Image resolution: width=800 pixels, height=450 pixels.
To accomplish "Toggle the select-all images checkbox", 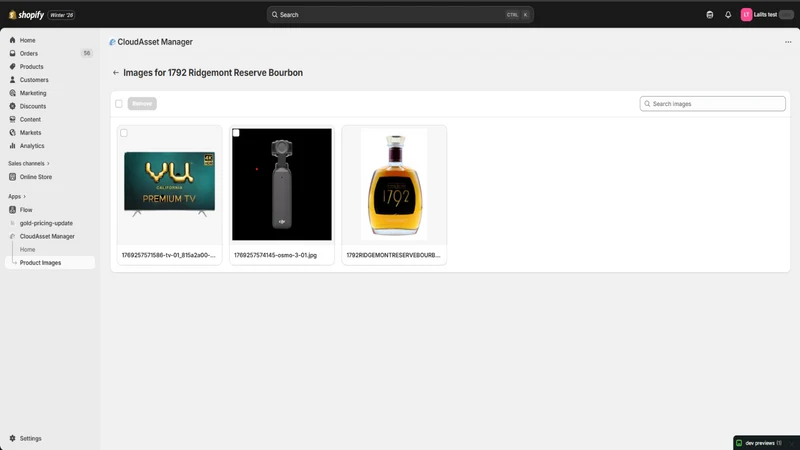I will (x=119, y=104).
